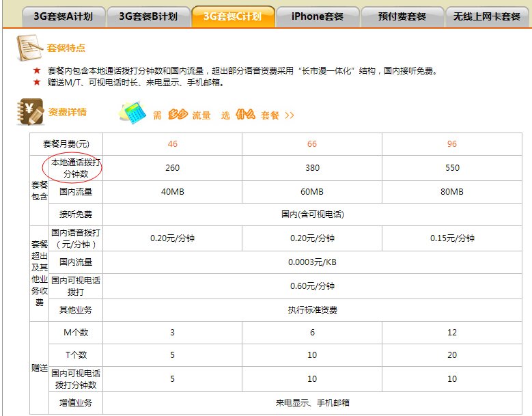Click the value 12 in M个数 row
Viewport: 532px width, 416px height.
click(x=452, y=333)
